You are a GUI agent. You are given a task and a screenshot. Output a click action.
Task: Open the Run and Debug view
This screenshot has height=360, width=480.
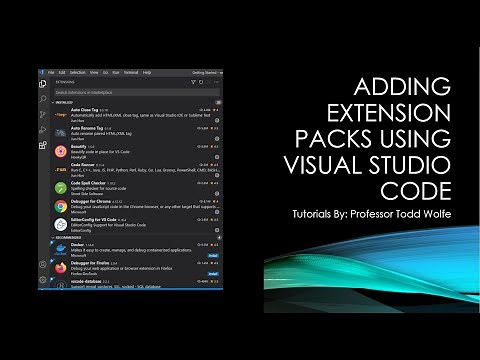[43, 130]
